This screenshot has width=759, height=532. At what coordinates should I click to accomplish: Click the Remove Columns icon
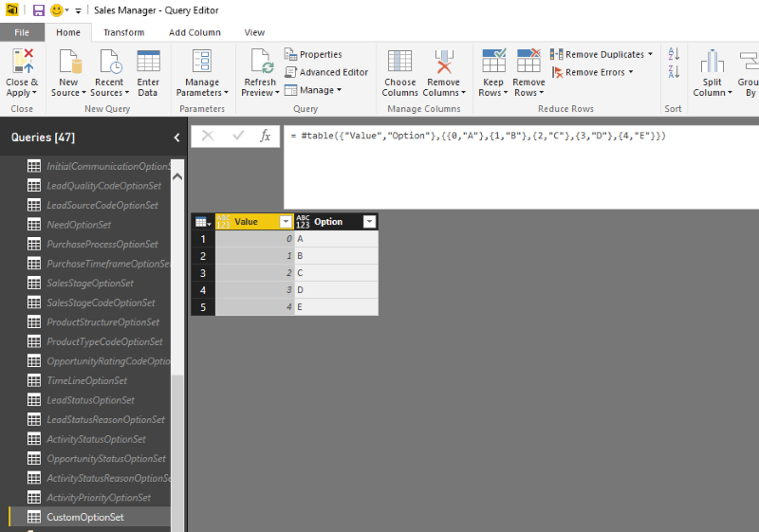(x=444, y=61)
